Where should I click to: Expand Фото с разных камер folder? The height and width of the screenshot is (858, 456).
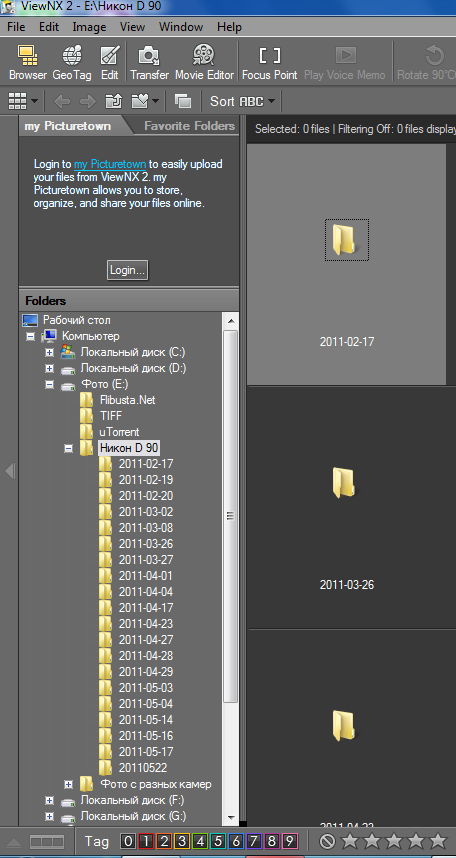click(68, 784)
